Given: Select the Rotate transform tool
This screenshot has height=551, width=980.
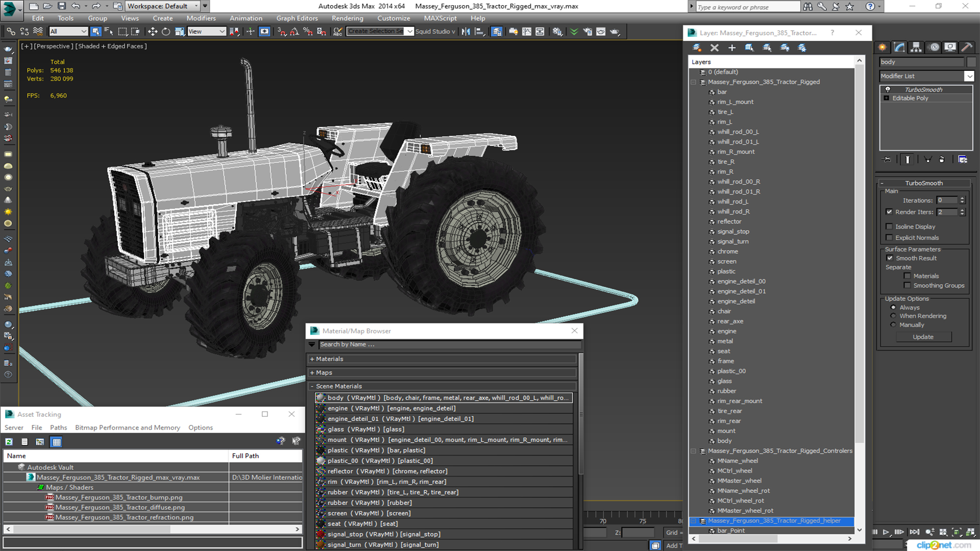Looking at the screenshot, I should [166, 32].
